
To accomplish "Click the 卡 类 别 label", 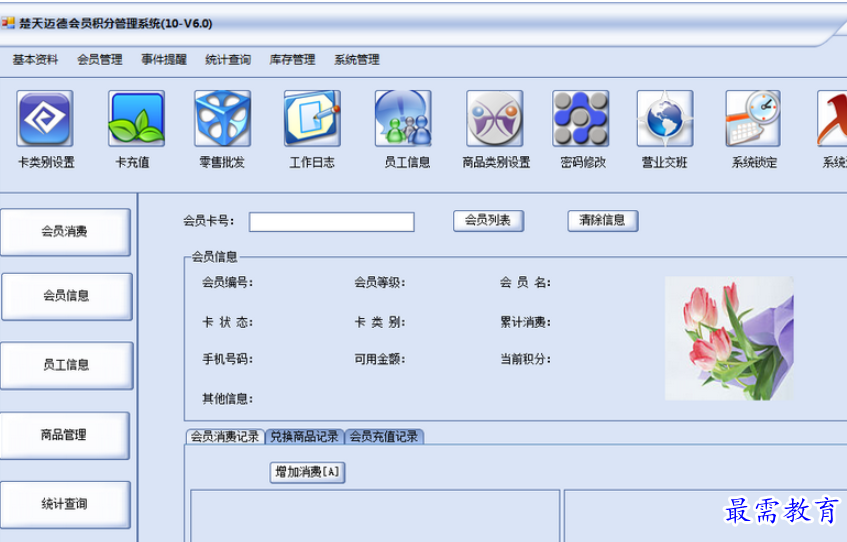I will coord(380,323).
